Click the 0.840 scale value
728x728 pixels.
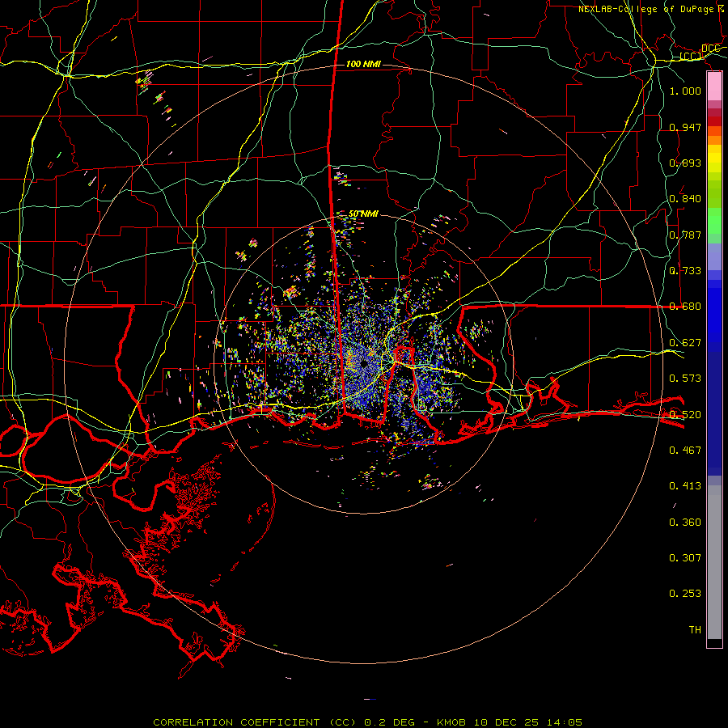click(685, 199)
